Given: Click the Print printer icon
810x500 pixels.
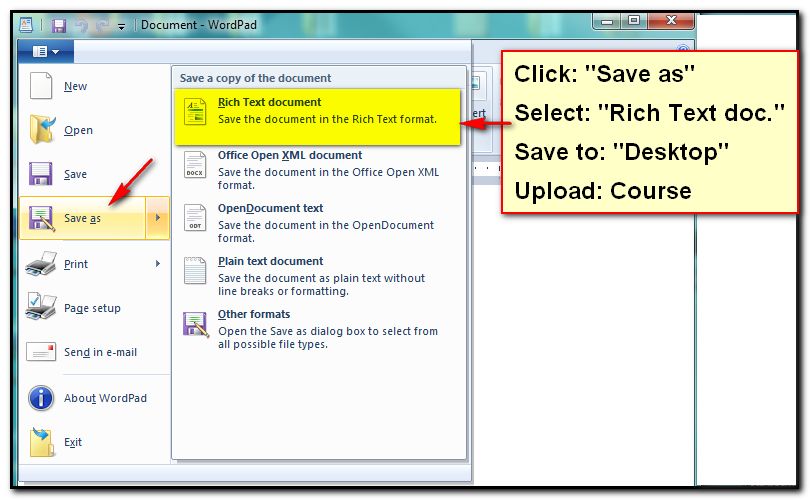Looking at the screenshot, I should click(x=41, y=263).
